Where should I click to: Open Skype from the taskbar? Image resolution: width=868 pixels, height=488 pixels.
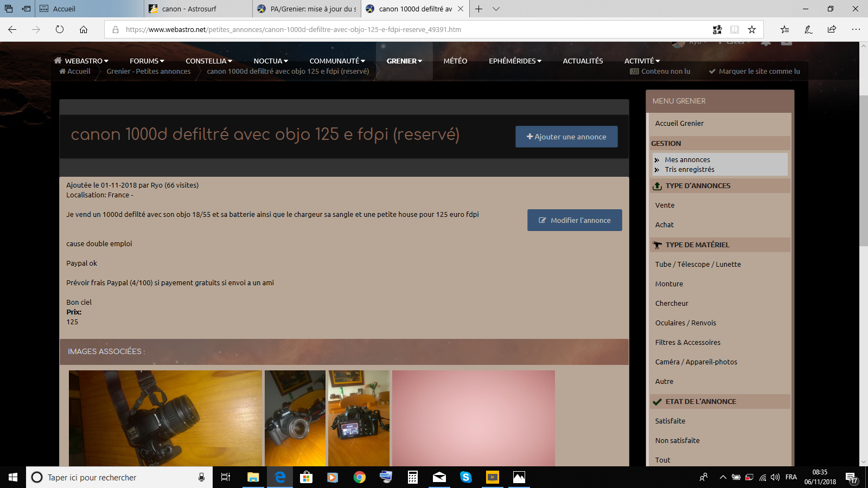pyautogui.click(x=465, y=477)
